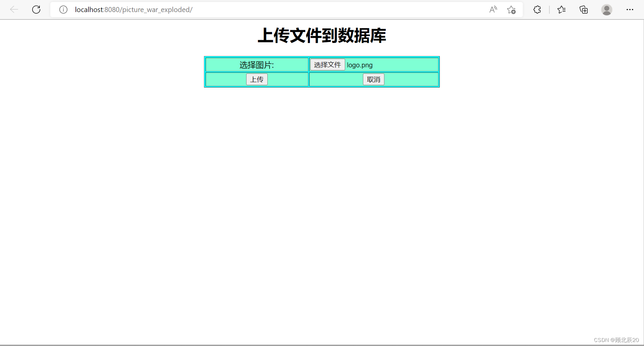Image resolution: width=644 pixels, height=346 pixels.
Task: Open the Collections icon
Action: coord(584,10)
